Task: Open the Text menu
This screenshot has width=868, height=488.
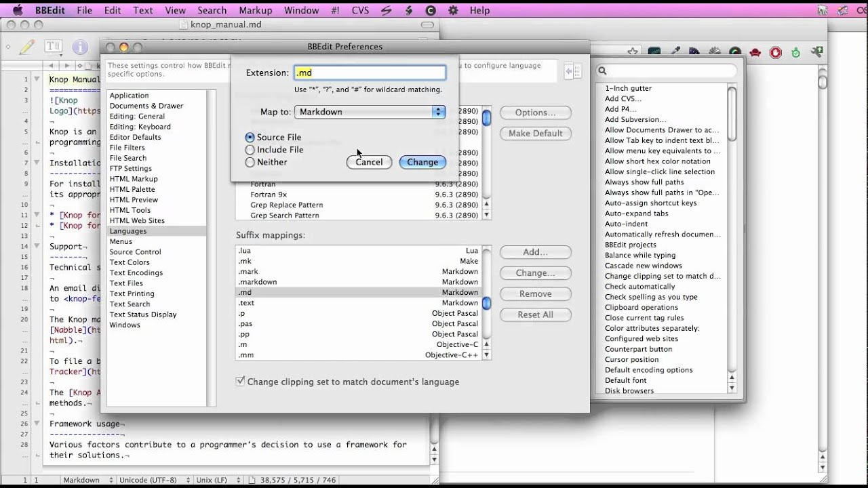Action: [x=143, y=10]
